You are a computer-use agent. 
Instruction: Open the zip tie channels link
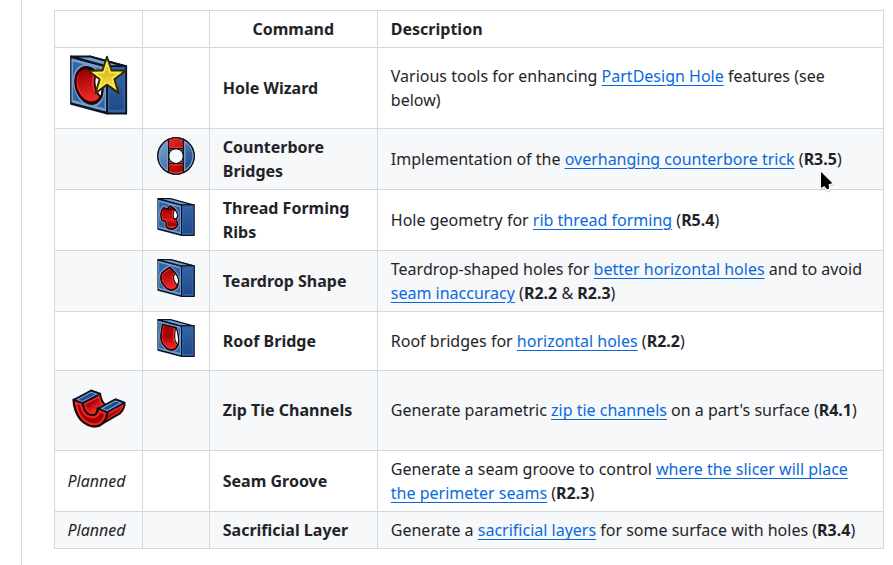(x=608, y=410)
